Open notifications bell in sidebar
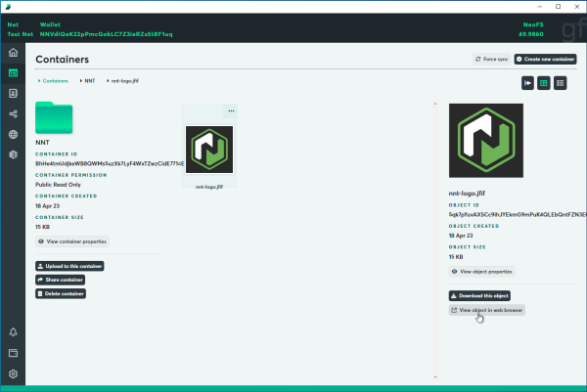The width and height of the screenshot is (587, 392). [14, 332]
